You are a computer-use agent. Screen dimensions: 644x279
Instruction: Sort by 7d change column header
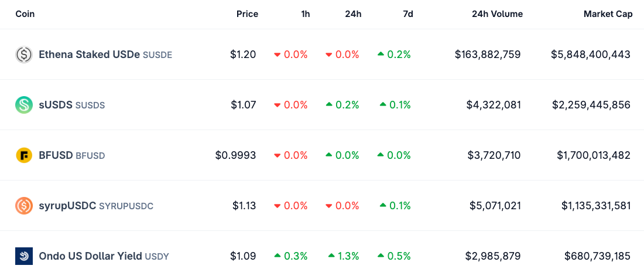[408, 14]
